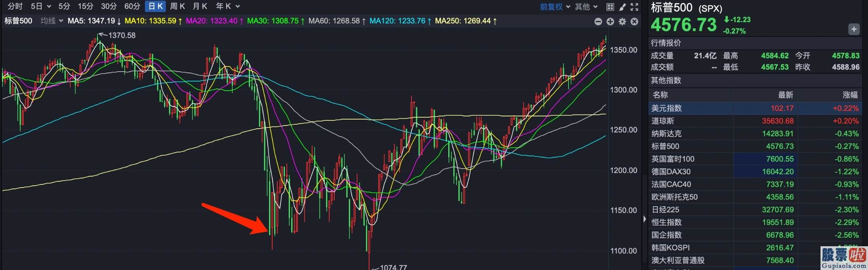868x270 pixels.
Task: Select the 澳大利亚普通股 row
Action: pyautogui.click(x=755, y=260)
